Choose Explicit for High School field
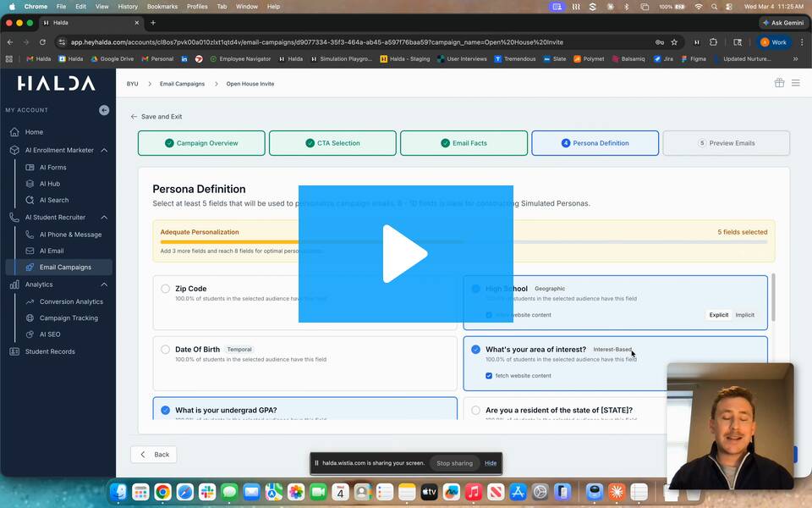This screenshot has width=812, height=508. 719,315
